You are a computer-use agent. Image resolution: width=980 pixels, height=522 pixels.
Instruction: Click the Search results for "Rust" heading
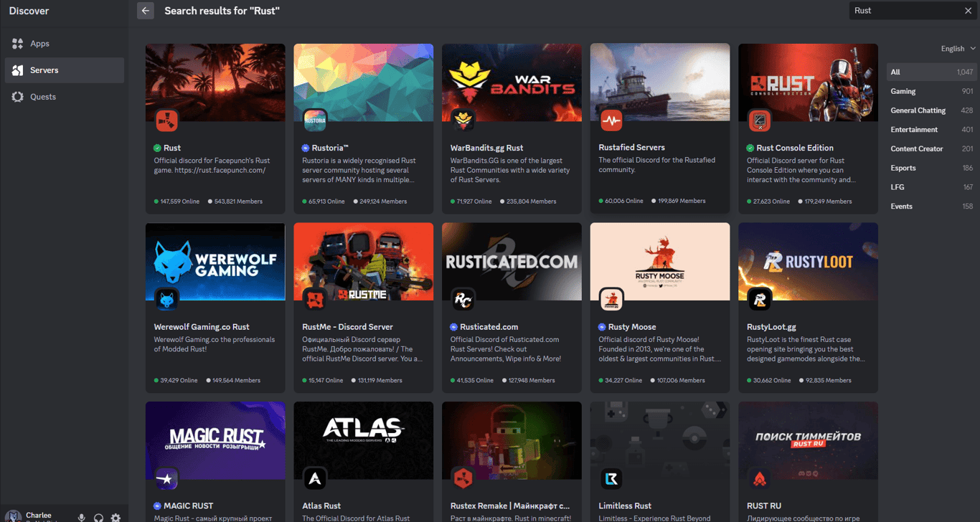[222, 11]
